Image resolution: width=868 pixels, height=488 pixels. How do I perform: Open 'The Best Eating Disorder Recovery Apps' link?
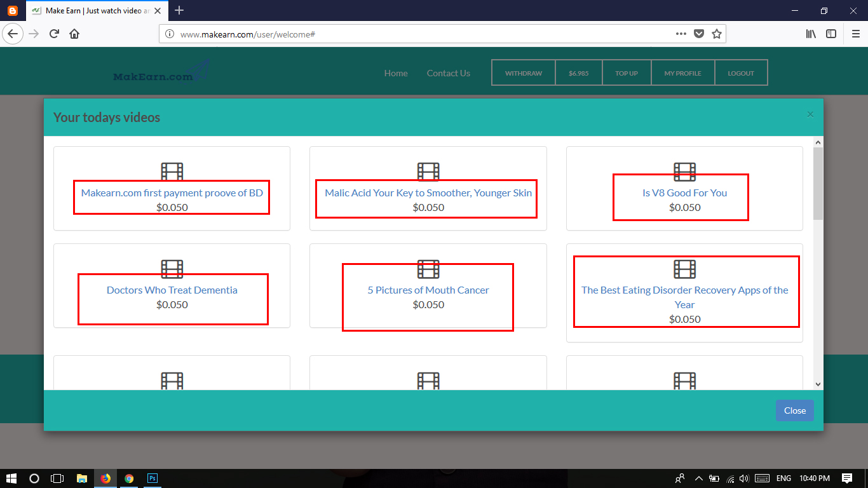click(x=684, y=297)
